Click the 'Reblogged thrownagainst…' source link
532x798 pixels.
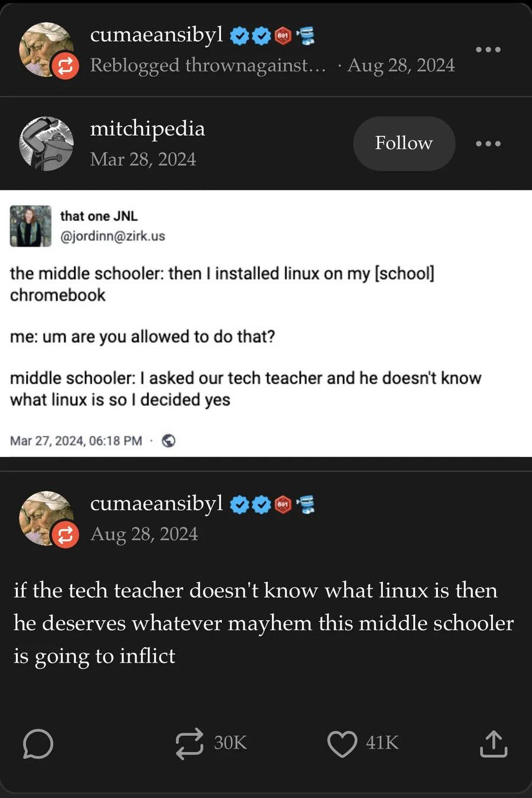207,65
